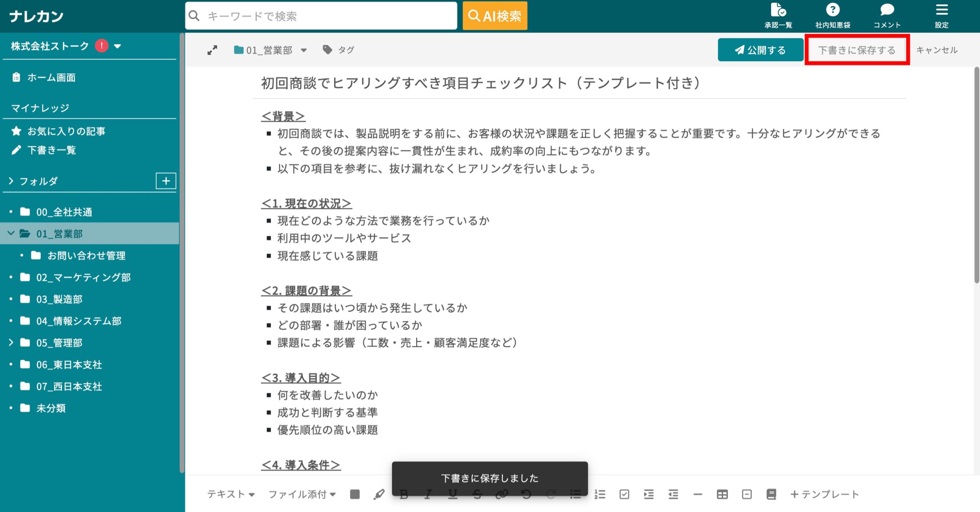Open the ファイル添付 dropdown
Image resolution: width=980 pixels, height=512 pixels.
tap(302, 494)
